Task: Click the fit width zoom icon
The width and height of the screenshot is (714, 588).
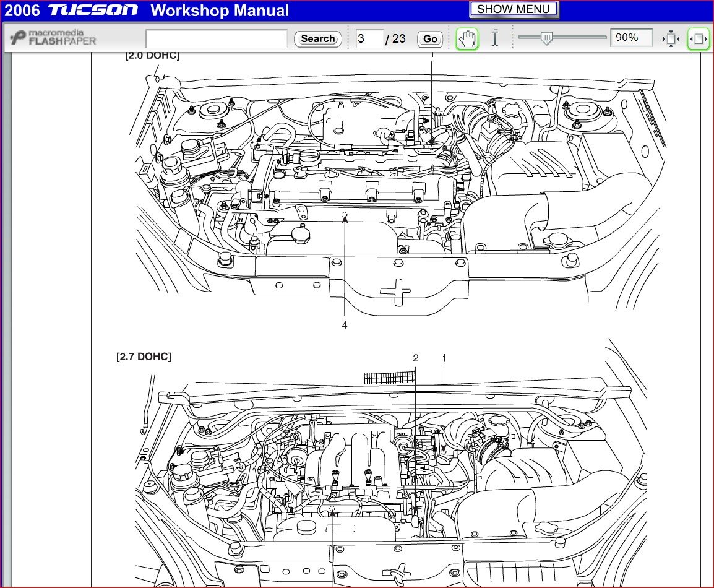Action: pyautogui.click(x=698, y=39)
